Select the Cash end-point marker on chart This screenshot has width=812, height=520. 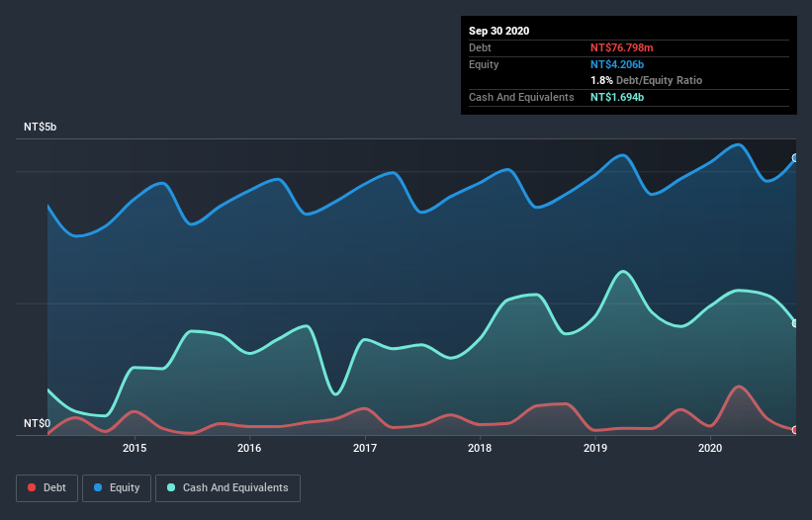(795, 323)
